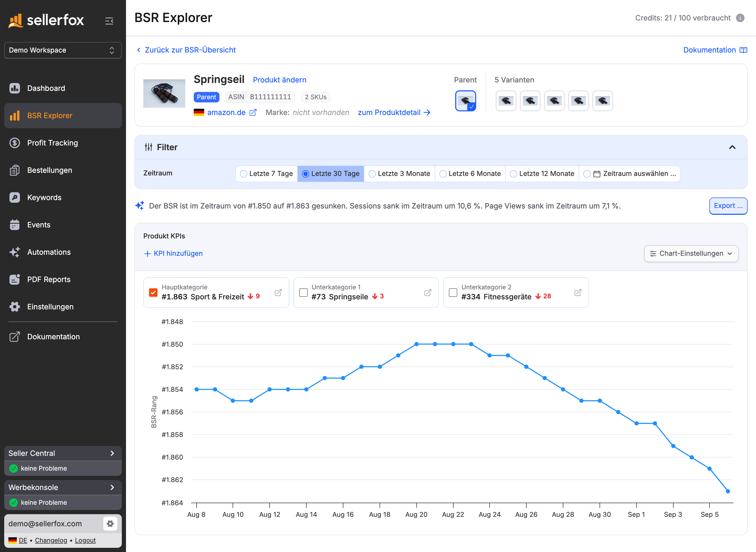The width and height of the screenshot is (756, 552).
Task: Click the zum Produktdetail link
Action: point(394,113)
